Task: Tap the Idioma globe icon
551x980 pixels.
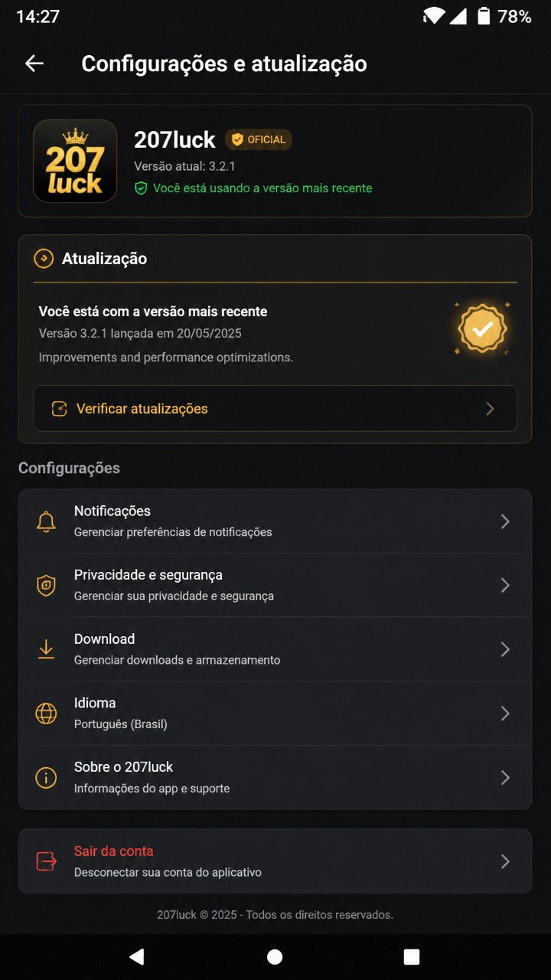Action: click(x=46, y=714)
